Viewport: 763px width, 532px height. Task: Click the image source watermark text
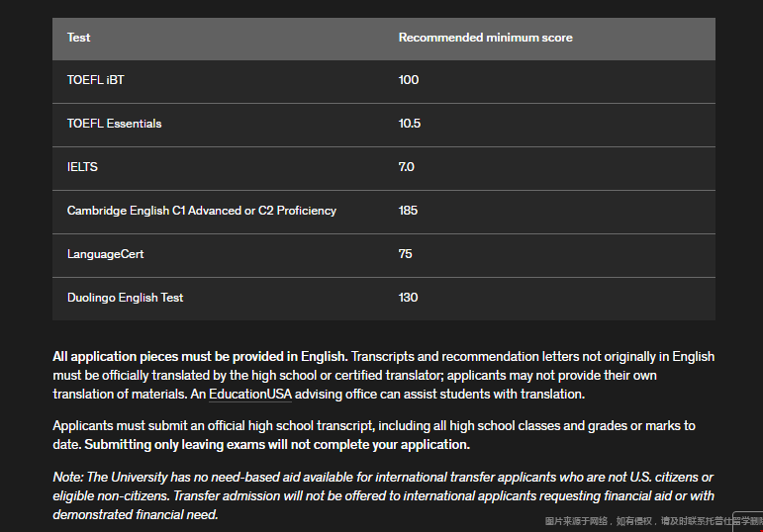(652, 521)
